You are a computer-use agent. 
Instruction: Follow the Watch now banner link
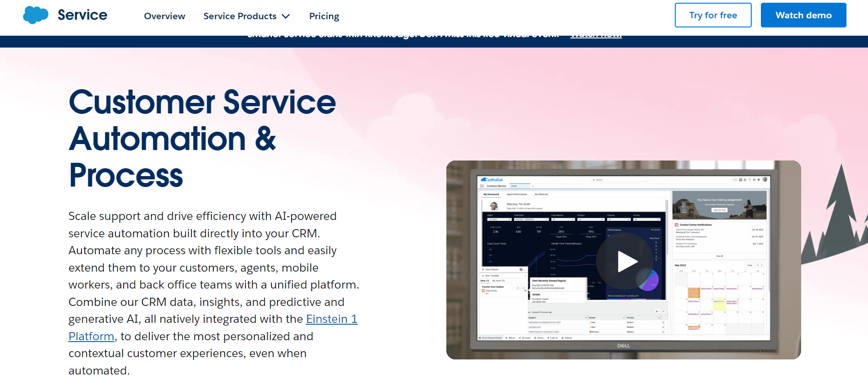596,36
